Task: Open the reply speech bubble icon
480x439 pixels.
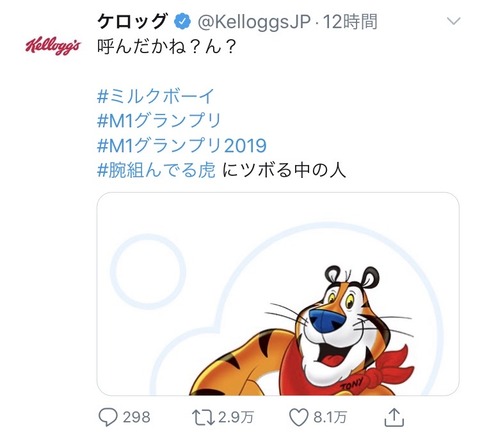Action: tap(108, 417)
